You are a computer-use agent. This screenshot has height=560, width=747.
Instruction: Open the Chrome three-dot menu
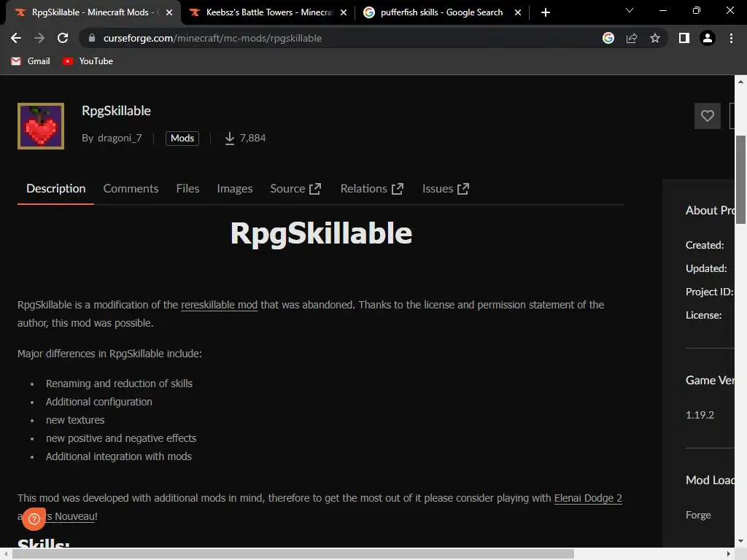731,38
